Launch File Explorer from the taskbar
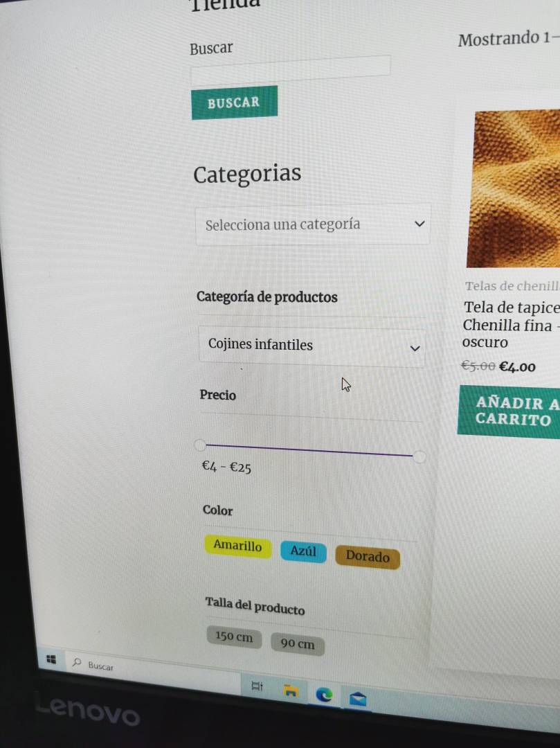Viewport: 560px width, 748px height. [x=291, y=691]
